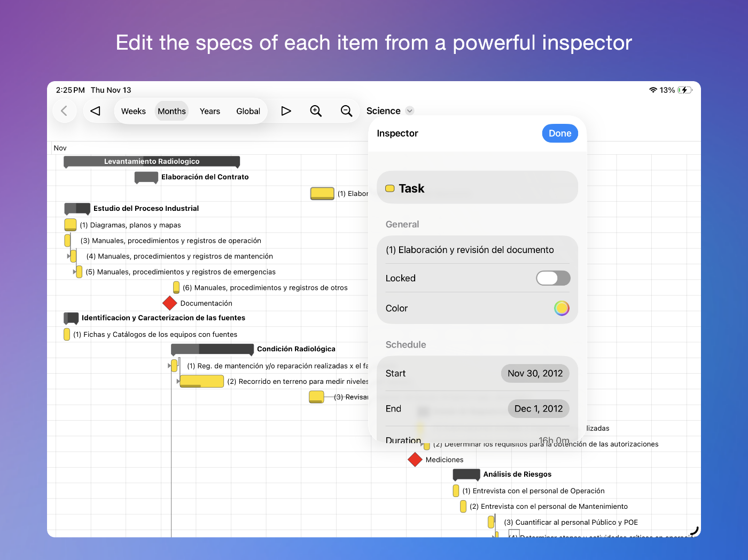The image size is (748, 560).
Task: Switch to Weeks view
Action: point(134,111)
